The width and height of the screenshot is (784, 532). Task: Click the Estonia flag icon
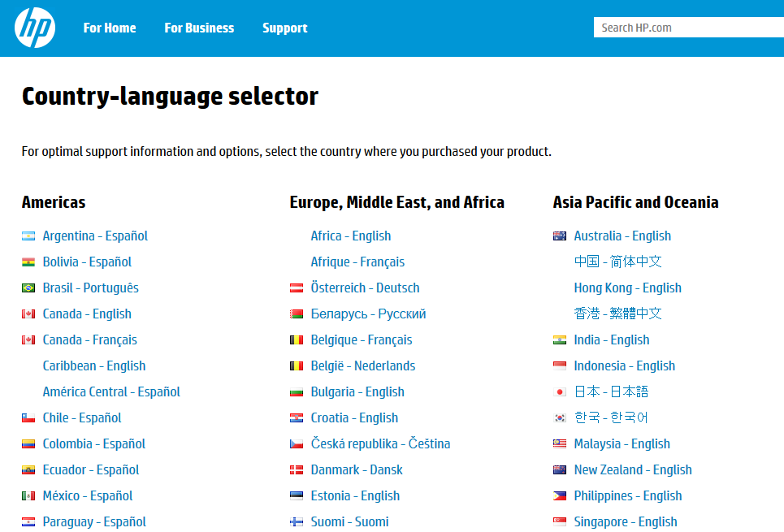point(297,496)
